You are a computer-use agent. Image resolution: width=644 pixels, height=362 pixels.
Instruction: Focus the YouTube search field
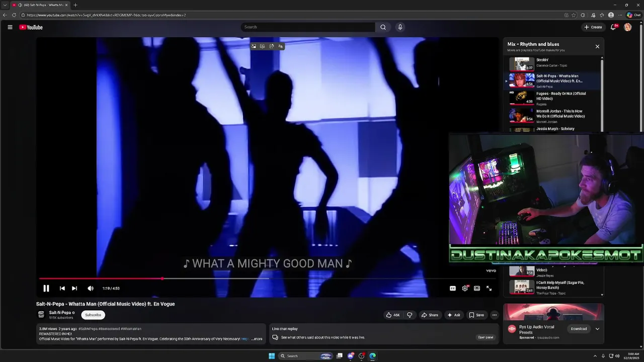click(x=308, y=27)
